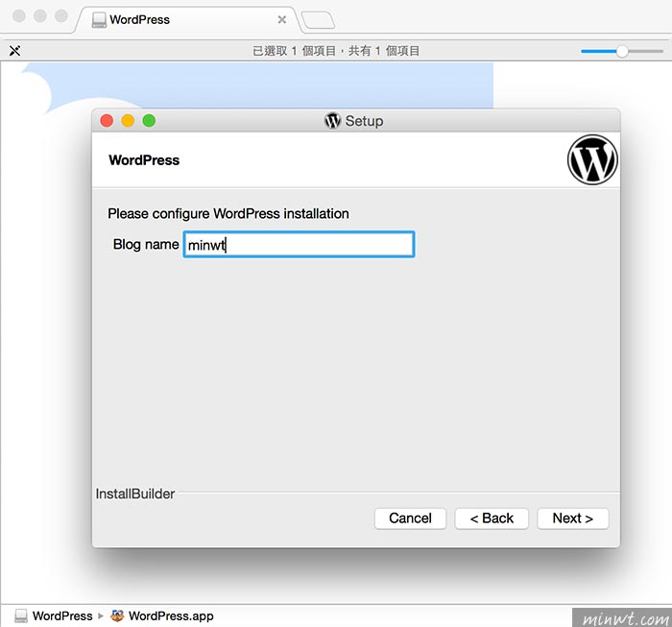Focus the Blog name input field

(x=299, y=244)
